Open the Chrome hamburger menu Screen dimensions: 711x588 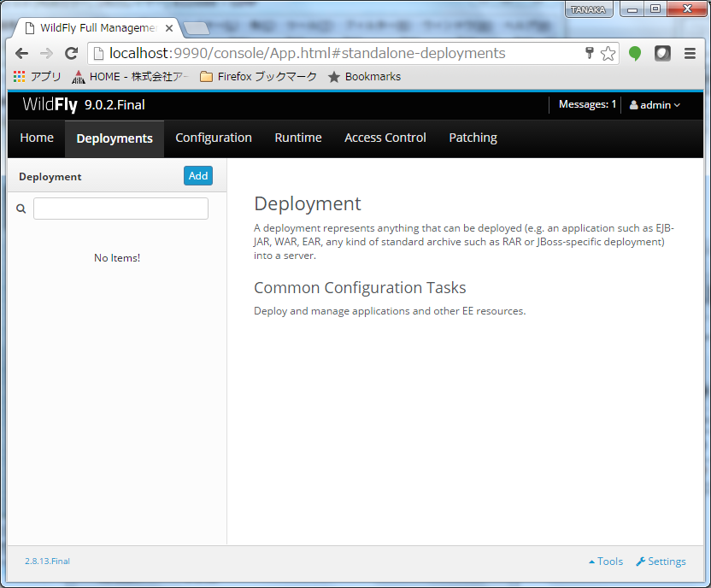pyautogui.click(x=690, y=54)
